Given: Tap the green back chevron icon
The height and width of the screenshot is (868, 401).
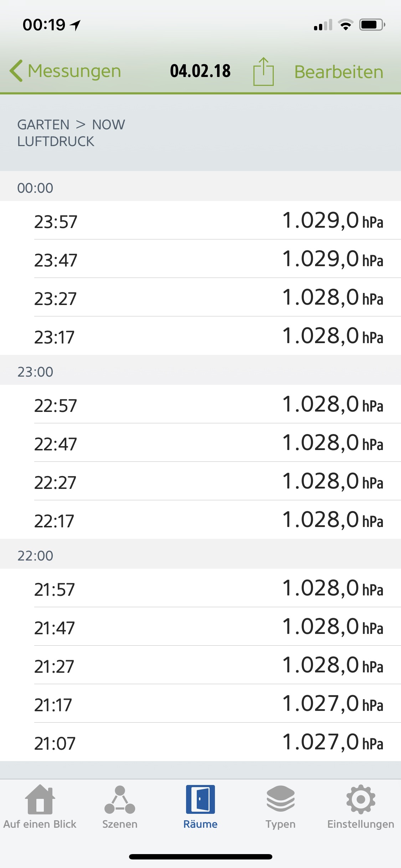Looking at the screenshot, I should coord(16,71).
